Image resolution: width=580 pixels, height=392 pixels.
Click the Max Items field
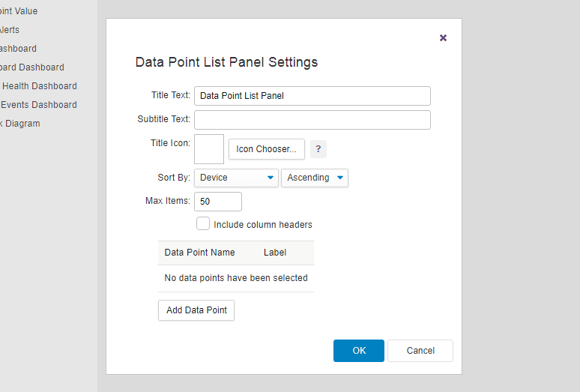click(218, 202)
